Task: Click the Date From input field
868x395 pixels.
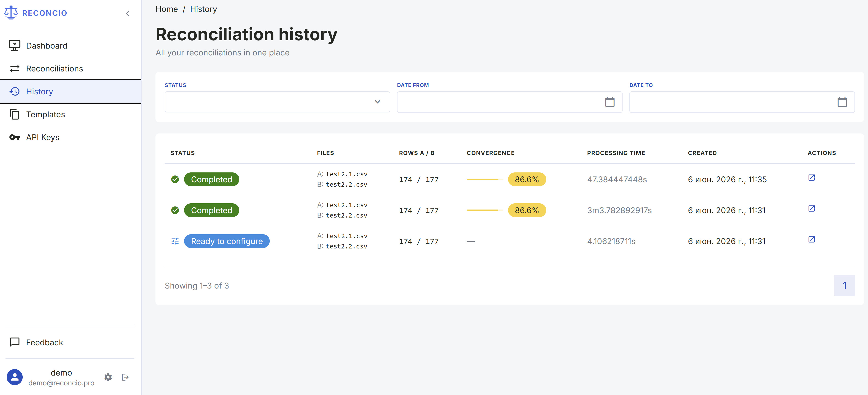Action: 509,102
